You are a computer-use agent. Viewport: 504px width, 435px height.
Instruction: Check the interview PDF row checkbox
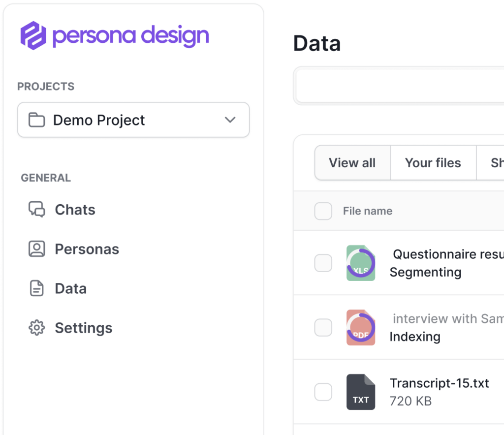point(323,327)
